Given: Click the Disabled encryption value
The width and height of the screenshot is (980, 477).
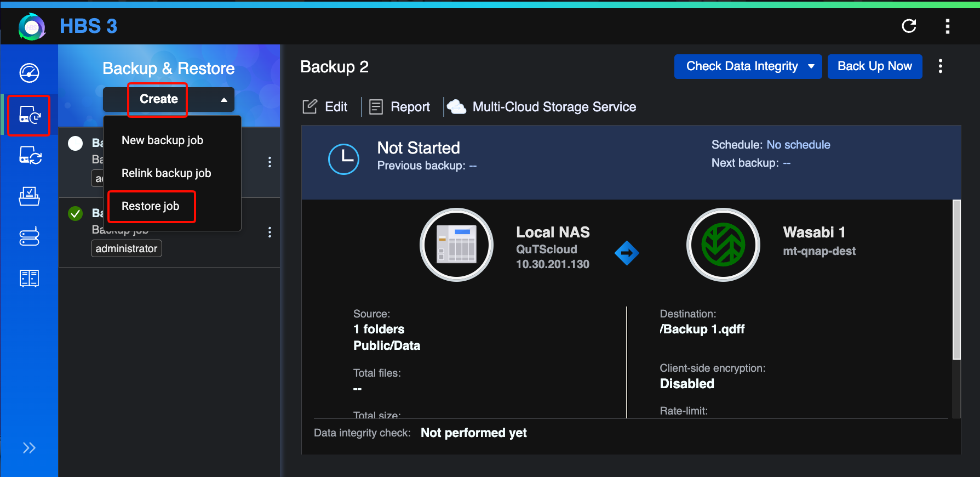Looking at the screenshot, I should [687, 384].
